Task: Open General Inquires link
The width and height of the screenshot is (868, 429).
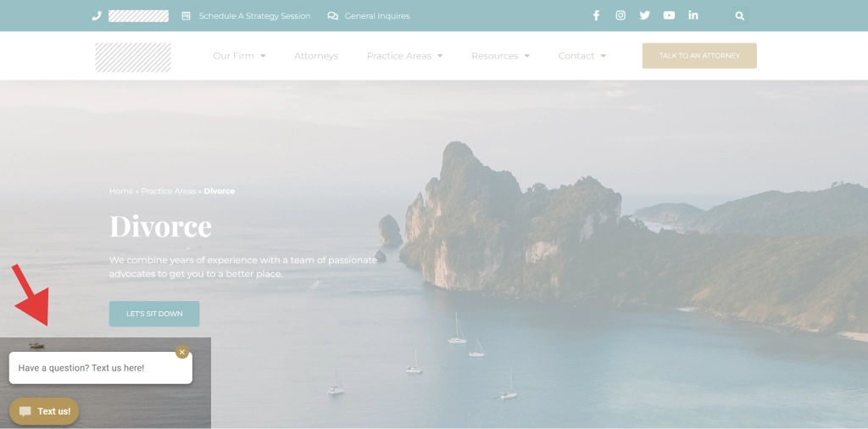Action: 377,16
